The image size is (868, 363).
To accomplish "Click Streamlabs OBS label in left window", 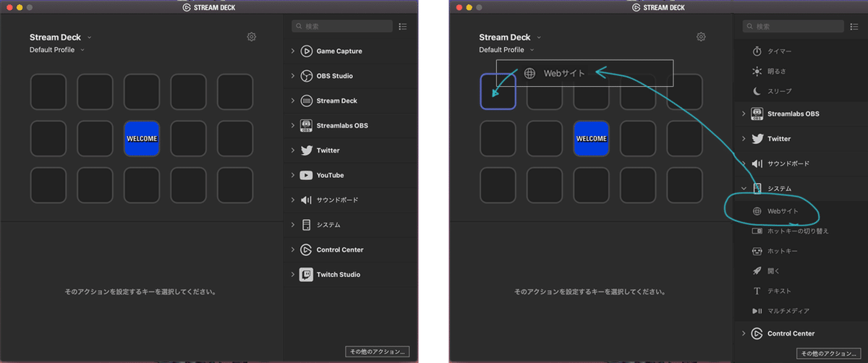I will click(342, 126).
